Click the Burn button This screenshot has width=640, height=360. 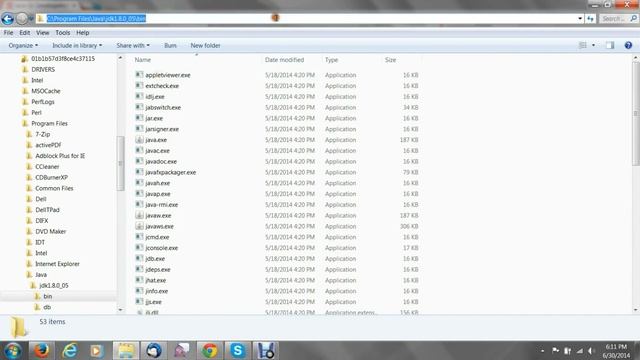click(x=170, y=45)
